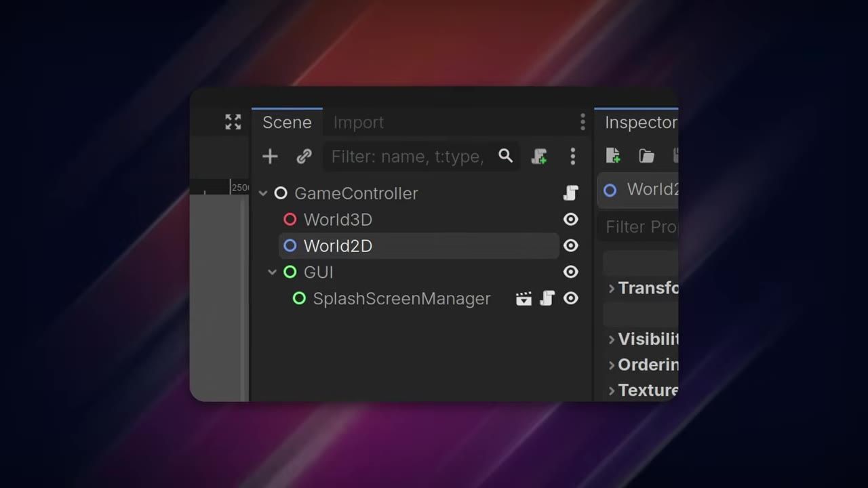The width and height of the screenshot is (868, 488).
Task: Click the Instantiate Child Scene link icon
Action: tap(304, 157)
